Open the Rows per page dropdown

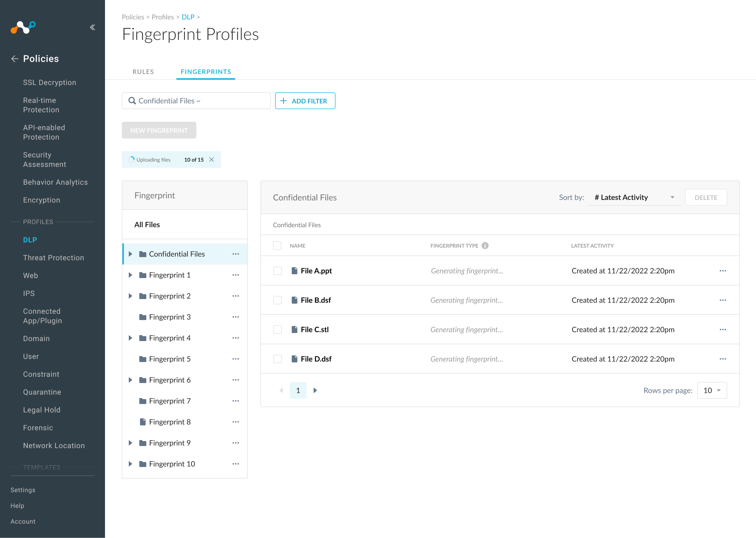[x=712, y=390]
